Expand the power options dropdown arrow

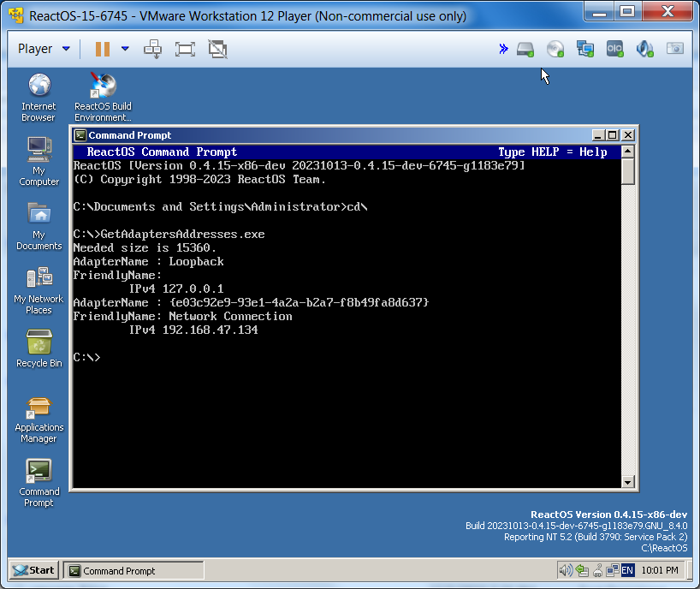125,49
